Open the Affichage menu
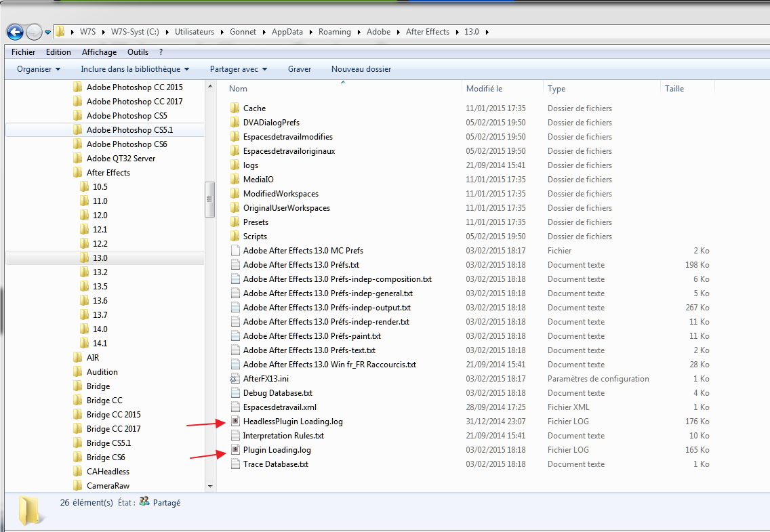 click(99, 52)
